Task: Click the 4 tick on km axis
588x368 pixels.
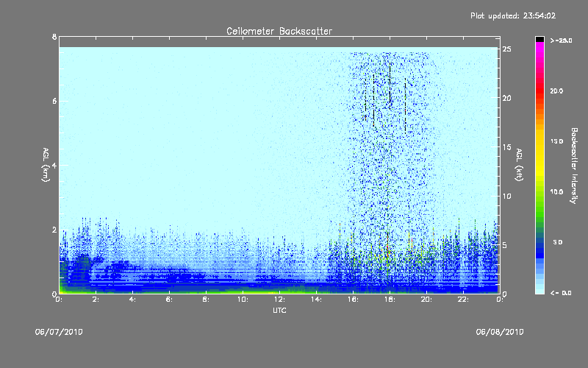Action: 54,165
